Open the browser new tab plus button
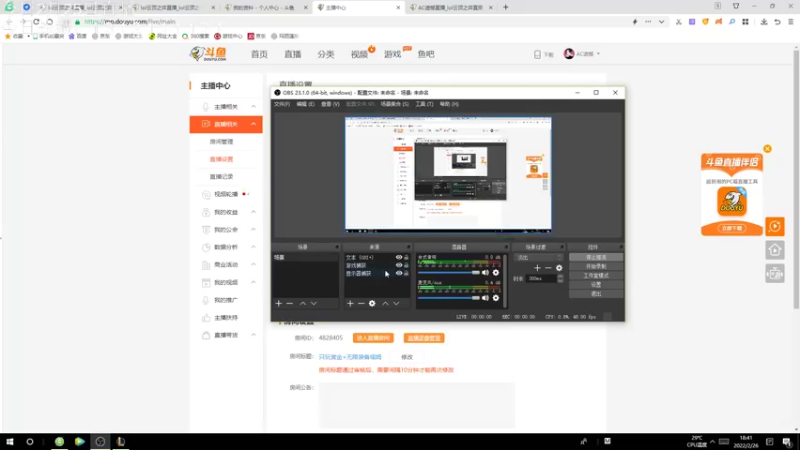 [506, 7]
